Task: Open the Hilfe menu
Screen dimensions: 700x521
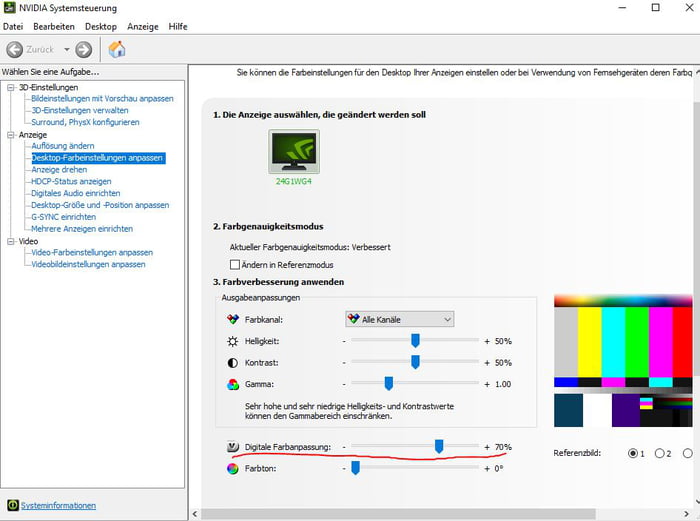Action: click(178, 26)
